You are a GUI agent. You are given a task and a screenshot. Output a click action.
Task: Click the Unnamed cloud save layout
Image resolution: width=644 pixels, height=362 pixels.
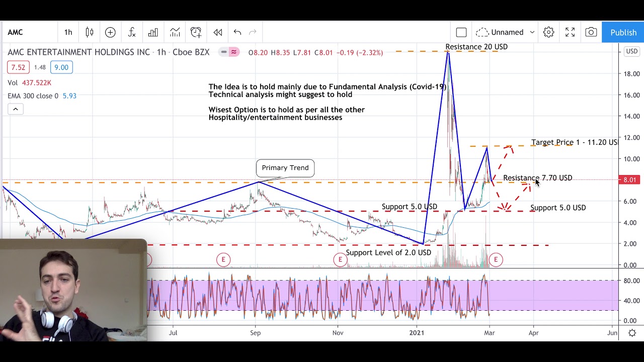click(x=500, y=32)
